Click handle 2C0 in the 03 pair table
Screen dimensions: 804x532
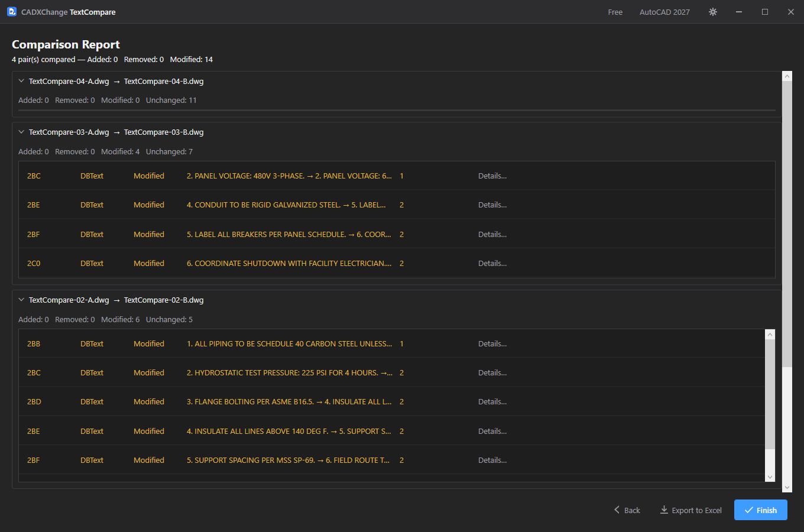point(34,263)
